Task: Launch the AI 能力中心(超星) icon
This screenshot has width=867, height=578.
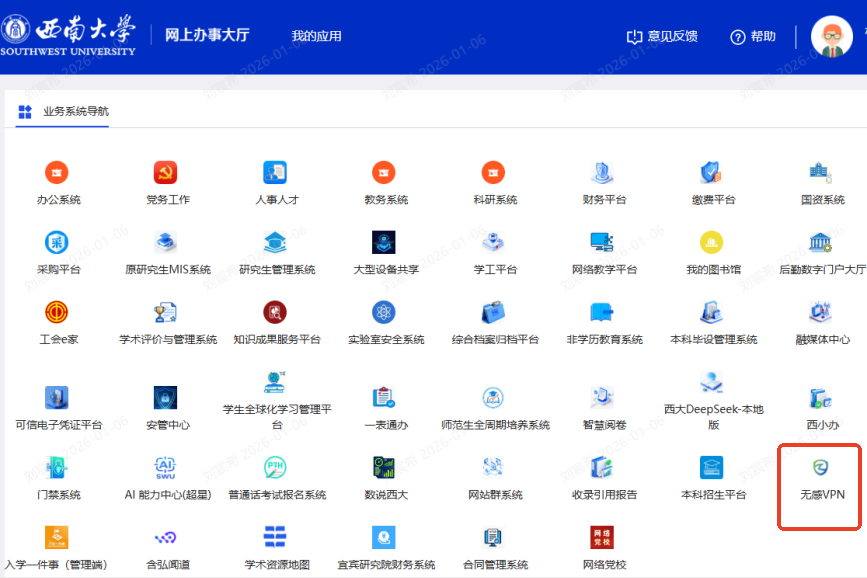Action: pyautogui.click(x=166, y=467)
